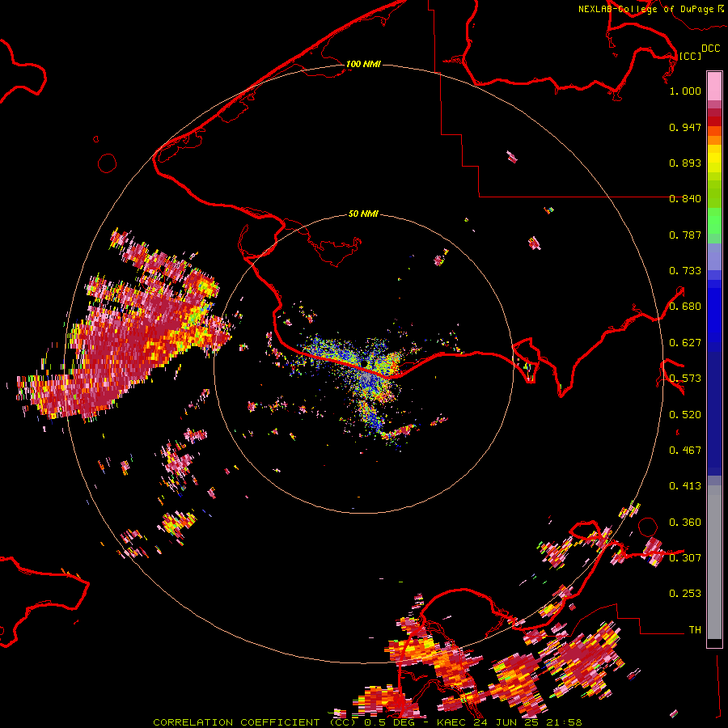728x728 pixels.
Task: Click the gray lower section of color bar
Action: pos(714,562)
